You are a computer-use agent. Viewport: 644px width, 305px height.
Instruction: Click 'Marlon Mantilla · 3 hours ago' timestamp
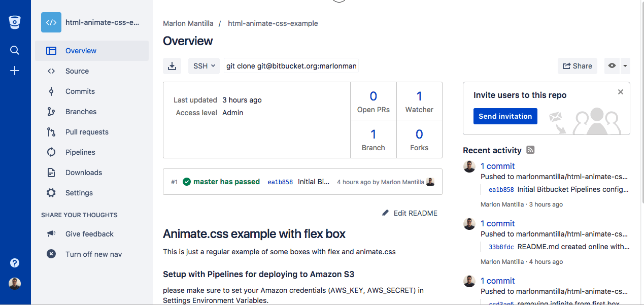tap(522, 205)
